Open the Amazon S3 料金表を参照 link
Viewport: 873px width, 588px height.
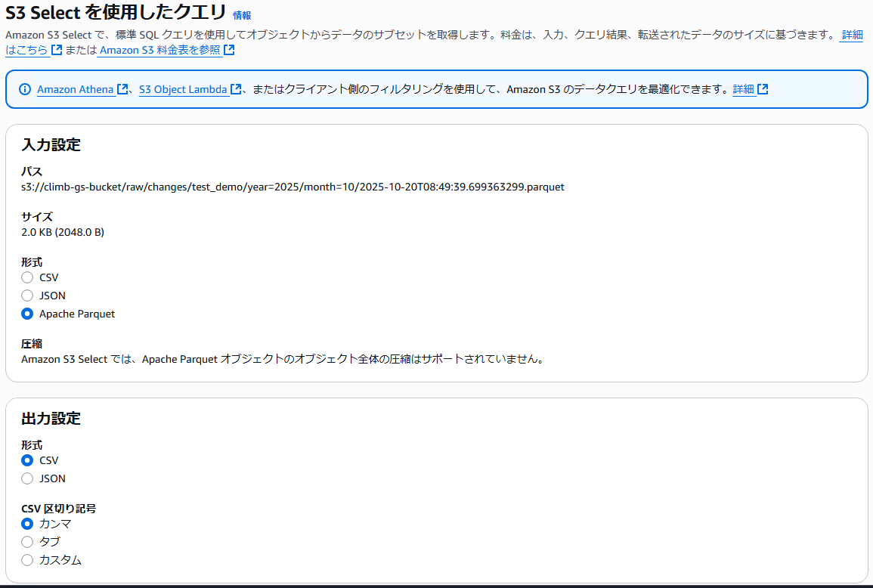pos(160,50)
